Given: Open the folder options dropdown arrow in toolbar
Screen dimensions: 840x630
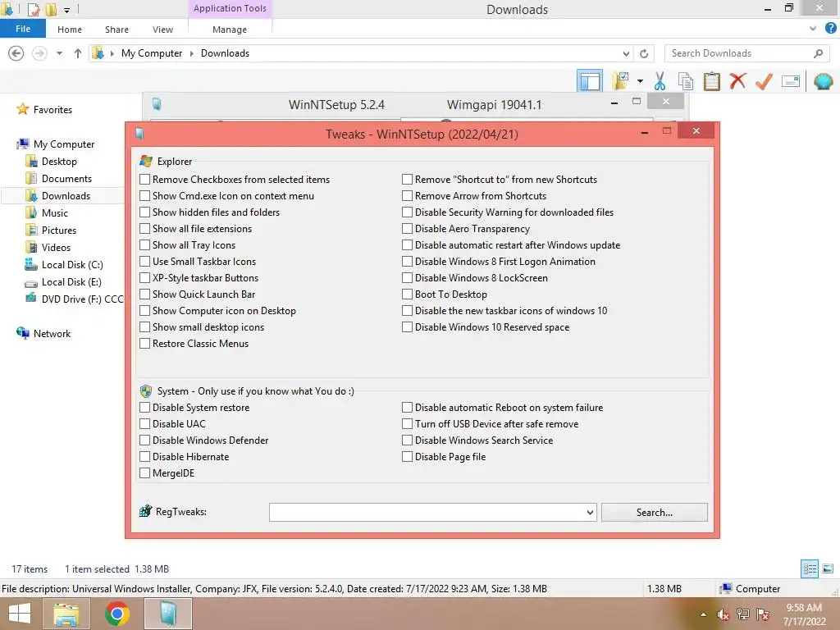Looking at the screenshot, I should pyautogui.click(x=640, y=81).
